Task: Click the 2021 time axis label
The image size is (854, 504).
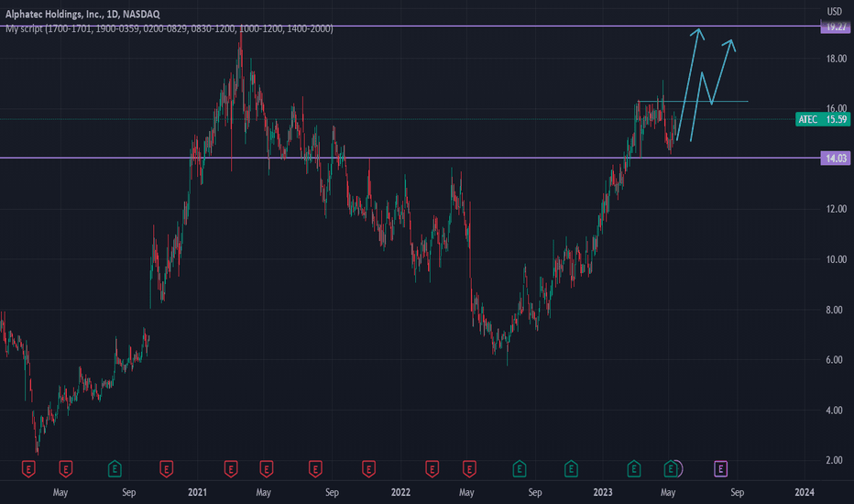Action: click(197, 493)
